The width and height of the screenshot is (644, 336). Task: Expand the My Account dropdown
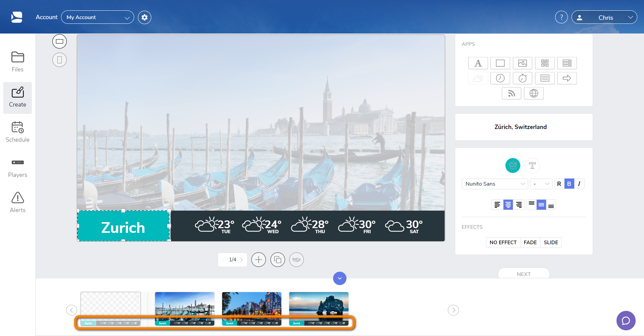[97, 17]
